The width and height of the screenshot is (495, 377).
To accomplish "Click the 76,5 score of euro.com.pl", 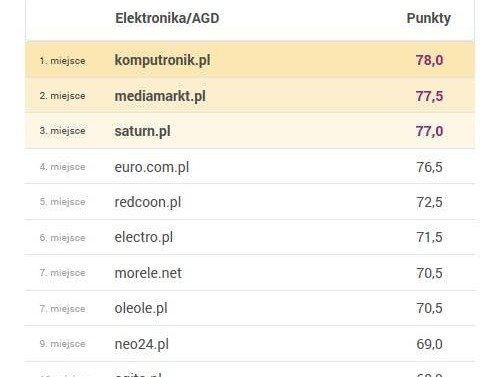I will tap(429, 167).
